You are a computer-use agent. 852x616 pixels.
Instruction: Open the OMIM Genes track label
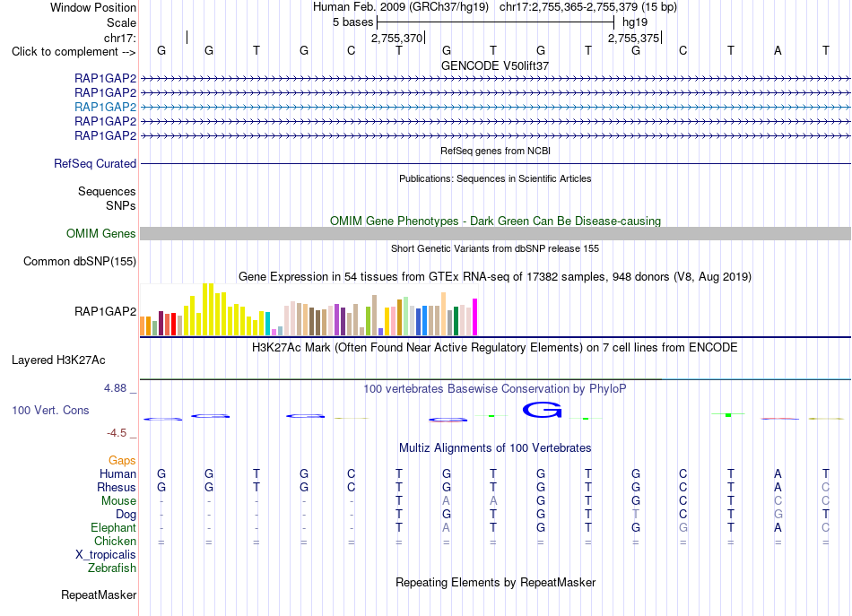tap(100, 234)
